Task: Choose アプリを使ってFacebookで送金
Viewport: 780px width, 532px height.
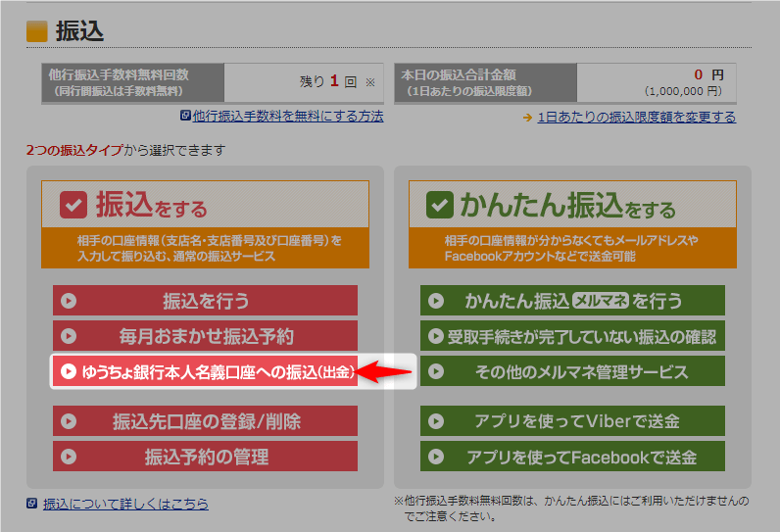Action: pyautogui.click(x=572, y=457)
